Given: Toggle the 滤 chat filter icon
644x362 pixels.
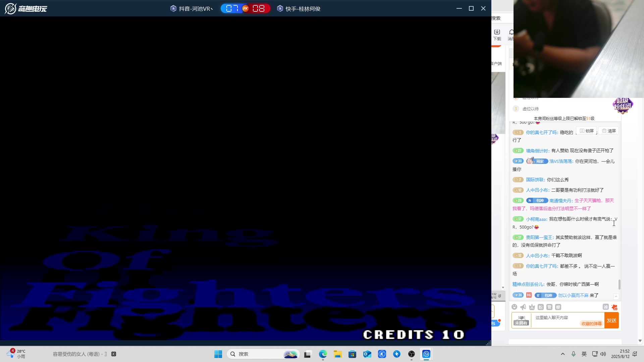Looking at the screenshot, I should click(605, 307).
